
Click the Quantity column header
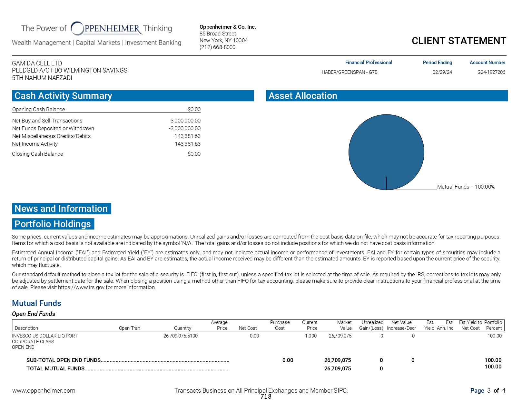click(x=182, y=328)
